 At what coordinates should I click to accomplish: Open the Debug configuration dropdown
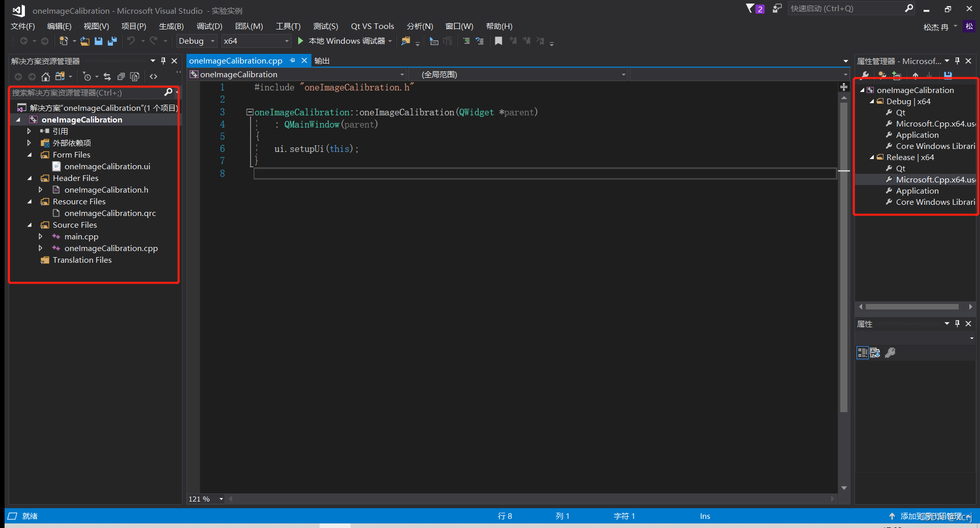(x=197, y=41)
